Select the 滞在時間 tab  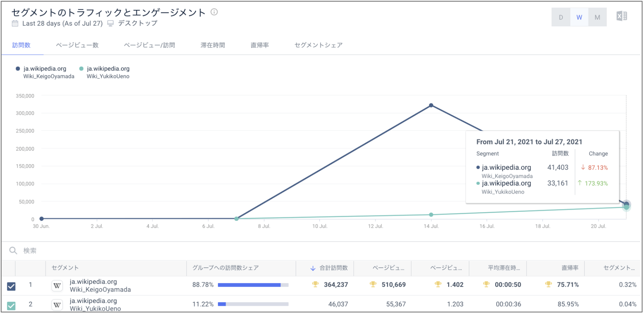pyautogui.click(x=213, y=45)
